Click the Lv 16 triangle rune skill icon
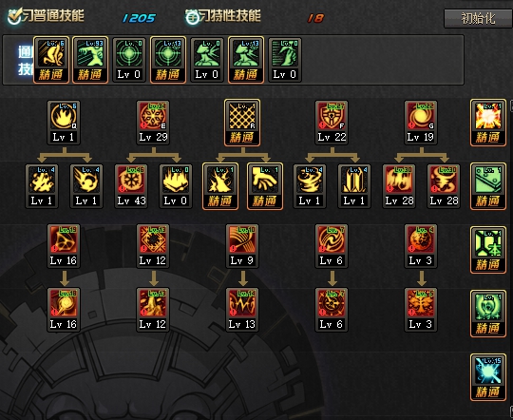Image resolution: width=513 pixels, height=420 pixels. pos(64,246)
